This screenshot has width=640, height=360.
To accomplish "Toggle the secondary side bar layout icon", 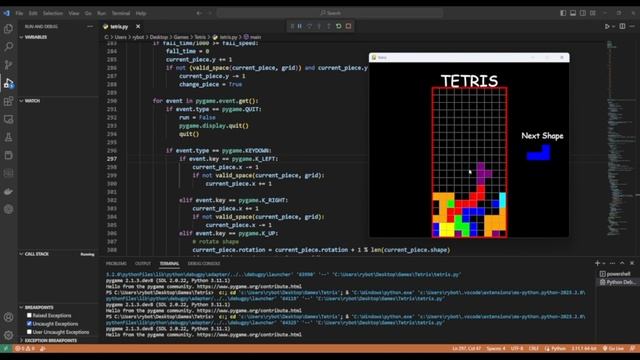I will click(x=583, y=13).
